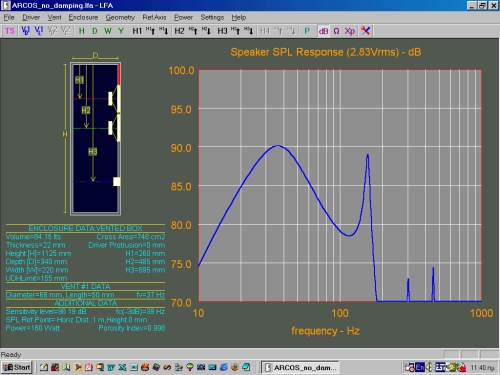Click the 'Volume=84.15 lts' value
Image resolution: width=500 pixels, height=375 pixels.
click(33, 237)
